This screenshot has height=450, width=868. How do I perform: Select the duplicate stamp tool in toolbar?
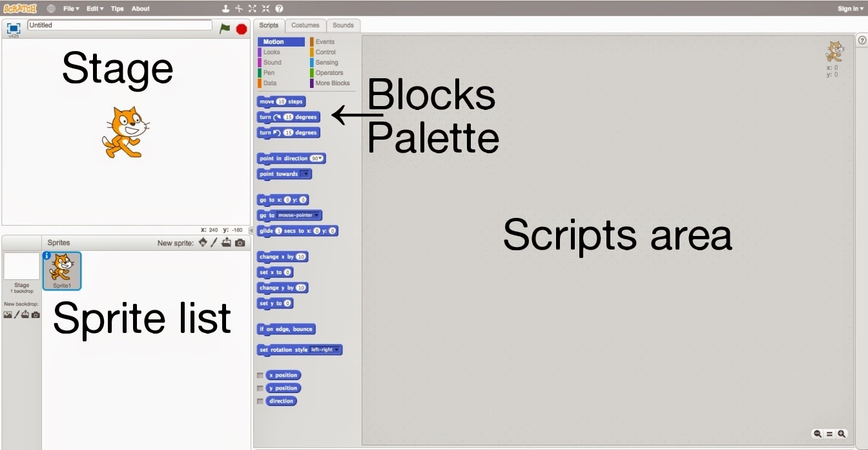225,8
